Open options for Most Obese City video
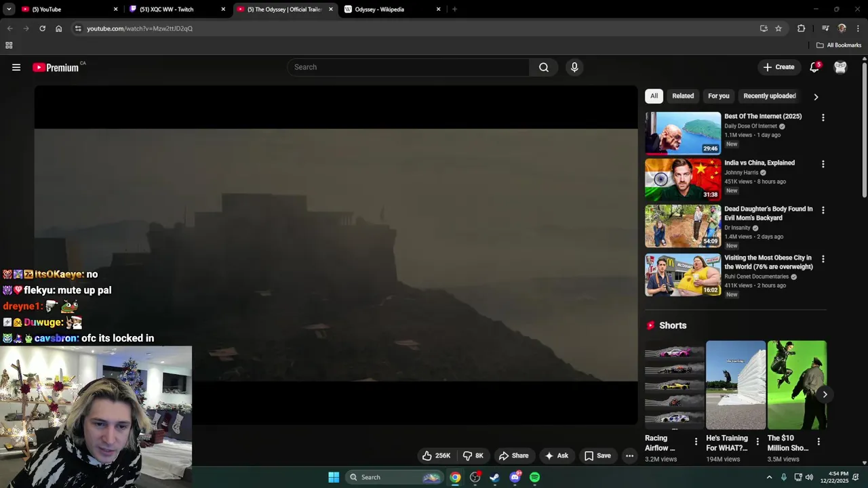The width and height of the screenshot is (868, 488). [x=823, y=259]
